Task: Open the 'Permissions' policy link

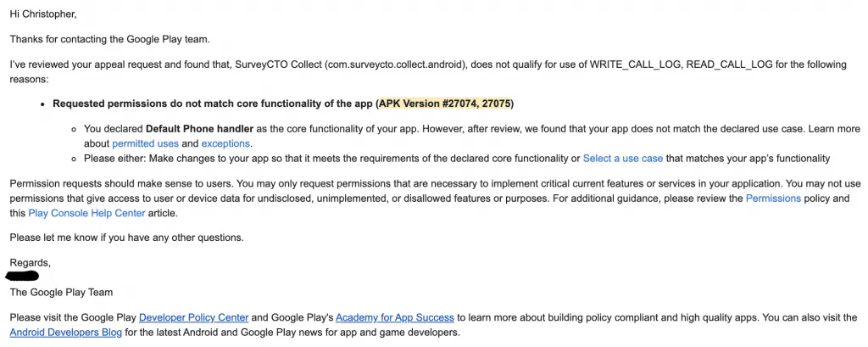Action: [x=772, y=198]
